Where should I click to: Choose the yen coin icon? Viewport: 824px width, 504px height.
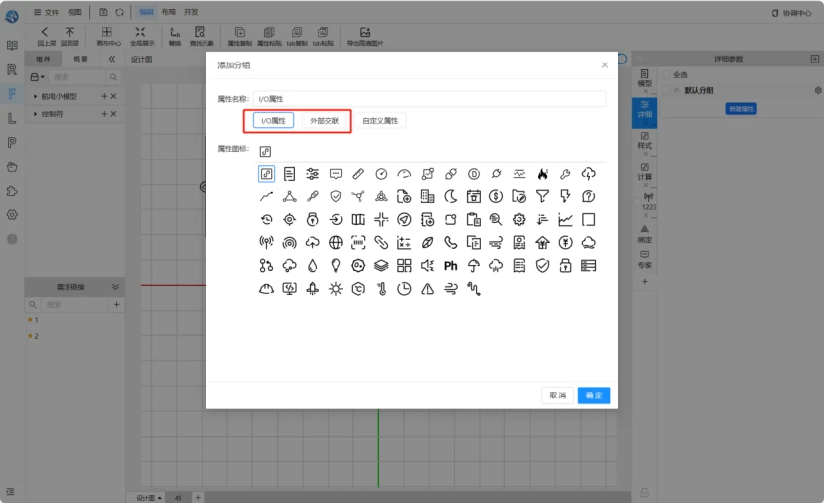[x=565, y=242]
